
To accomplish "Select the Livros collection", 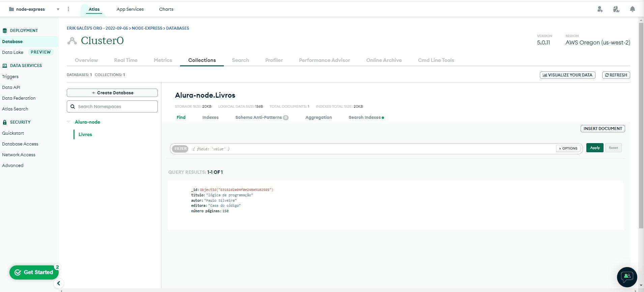I will point(85,134).
